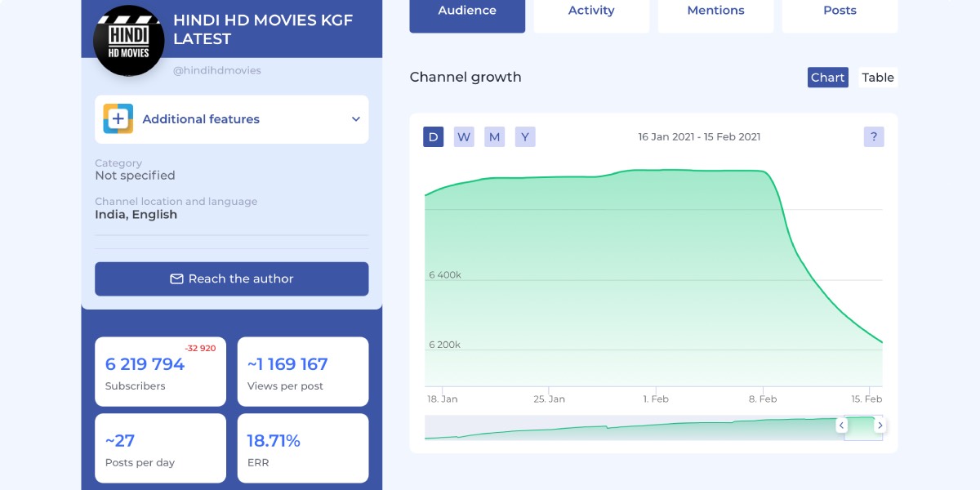Click the Additional features plus icon
Screen dimensions: 980x490
118,119
